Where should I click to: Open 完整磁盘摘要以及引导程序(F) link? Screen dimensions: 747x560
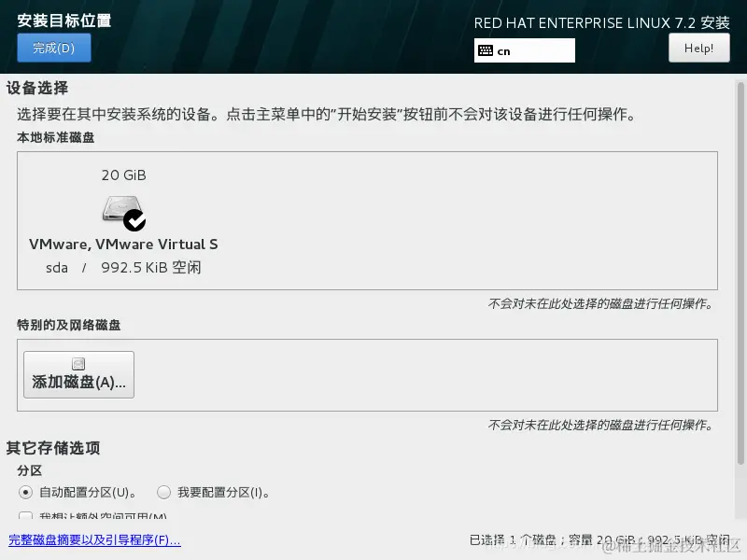point(94,540)
